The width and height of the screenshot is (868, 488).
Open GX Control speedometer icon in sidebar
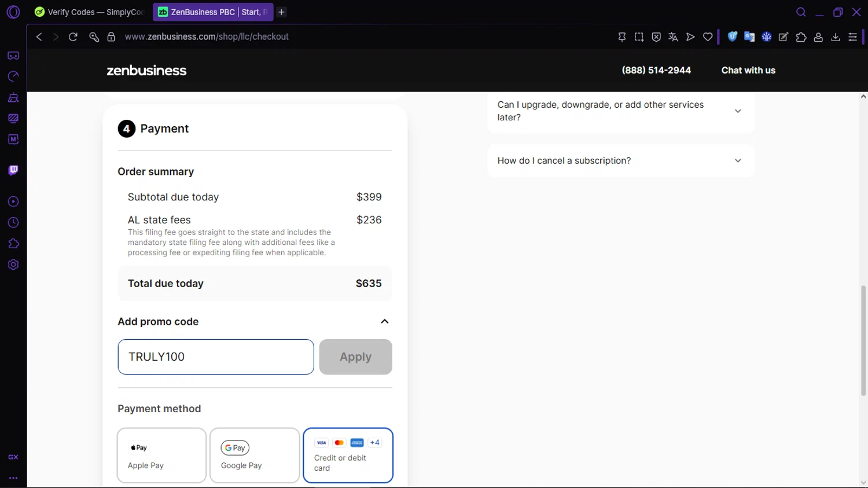point(13,76)
